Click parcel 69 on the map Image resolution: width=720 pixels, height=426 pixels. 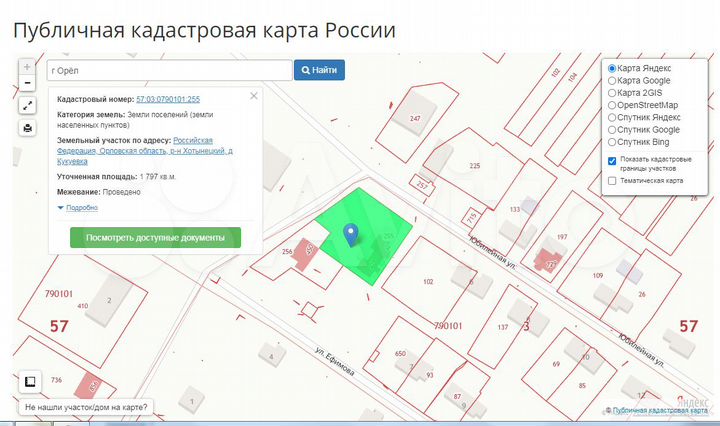pos(556,364)
